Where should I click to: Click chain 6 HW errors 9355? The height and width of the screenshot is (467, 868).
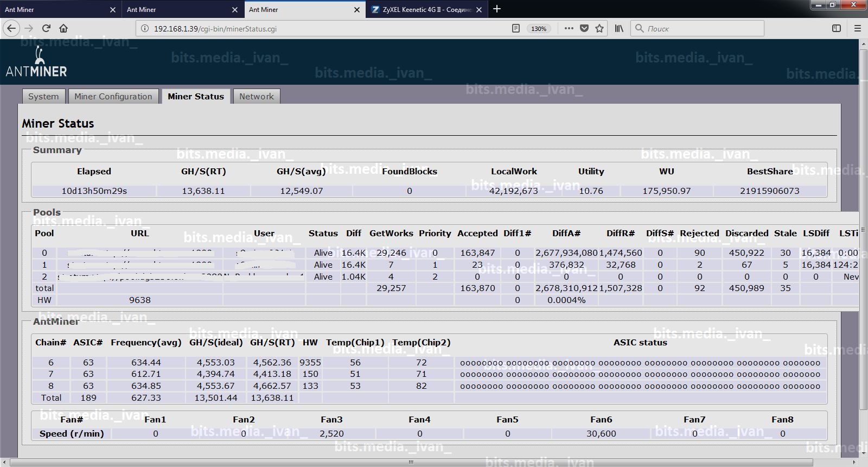(x=310, y=362)
